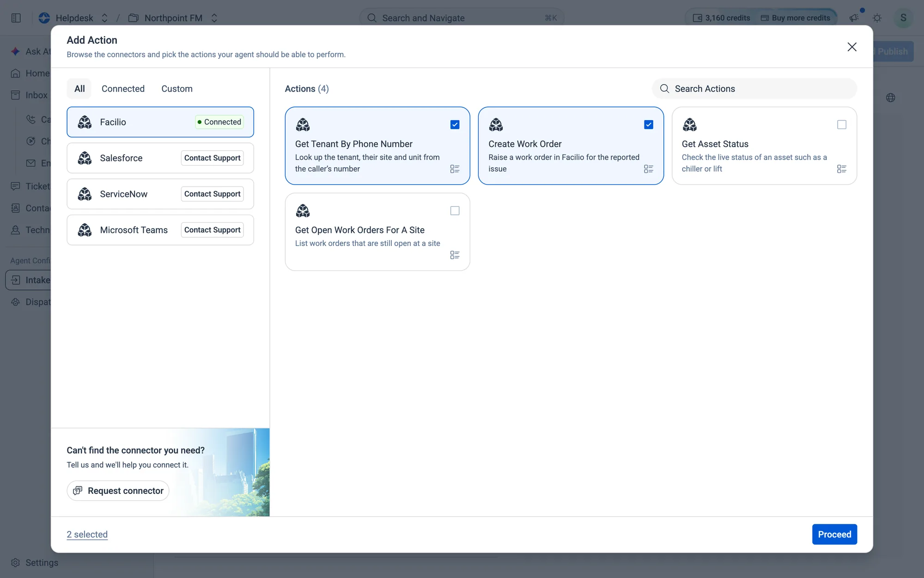Click the Proceed button
924x578 pixels.
click(x=834, y=535)
